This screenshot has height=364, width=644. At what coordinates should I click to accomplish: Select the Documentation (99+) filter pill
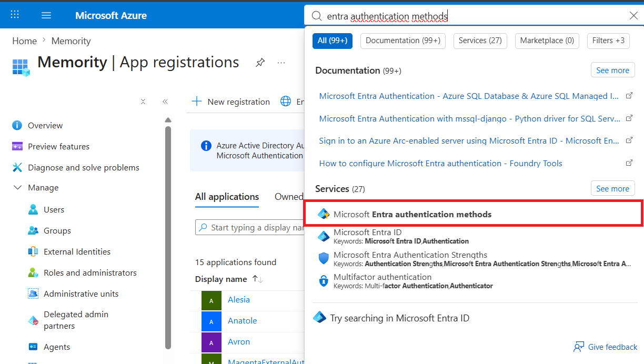(x=403, y=41)
